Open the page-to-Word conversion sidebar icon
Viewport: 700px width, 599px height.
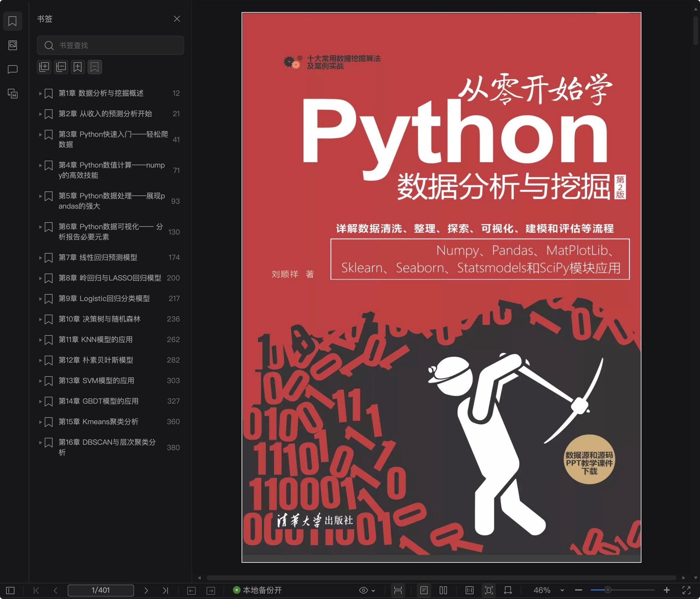click(x=12, y=94)
